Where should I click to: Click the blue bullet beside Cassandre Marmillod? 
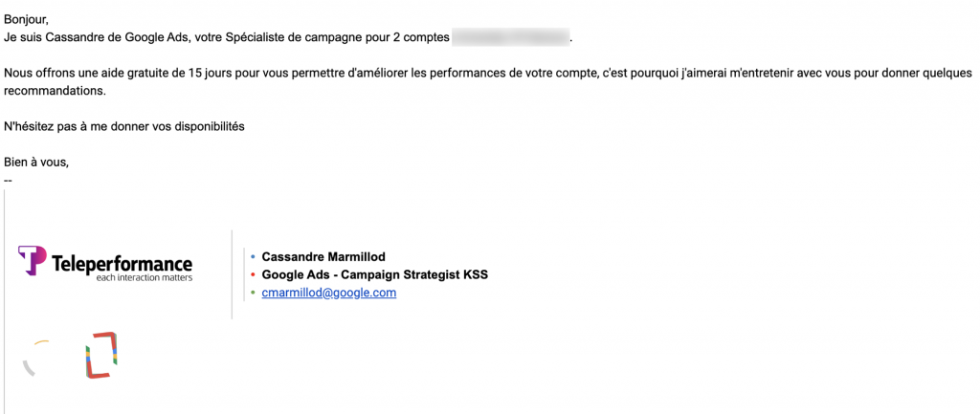point(253,257)
